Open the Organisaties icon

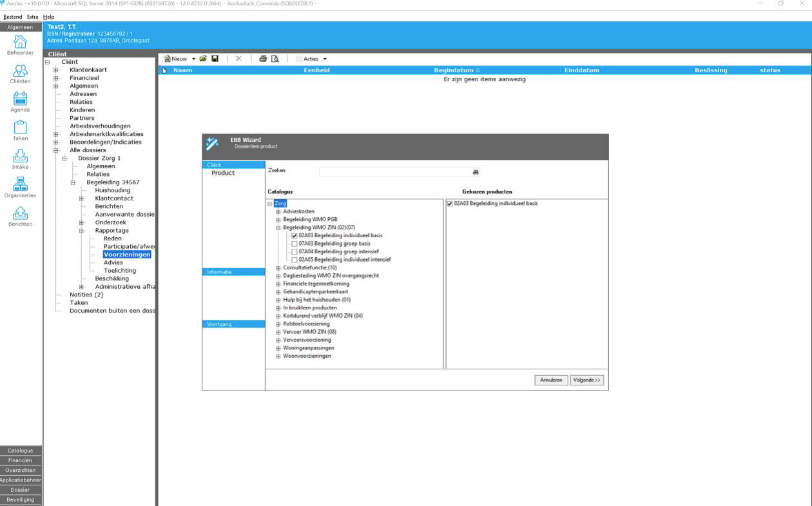(x=20, y=185)
